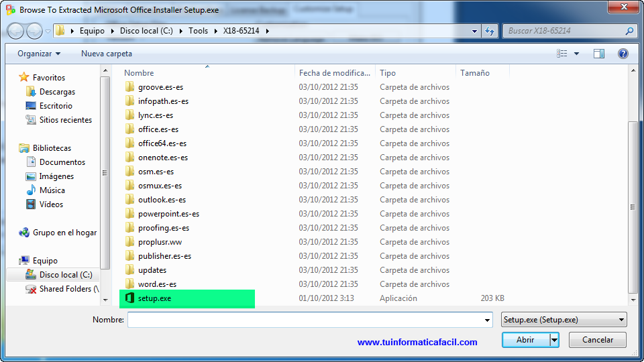Refresh the folder view

tap(490, 31)
